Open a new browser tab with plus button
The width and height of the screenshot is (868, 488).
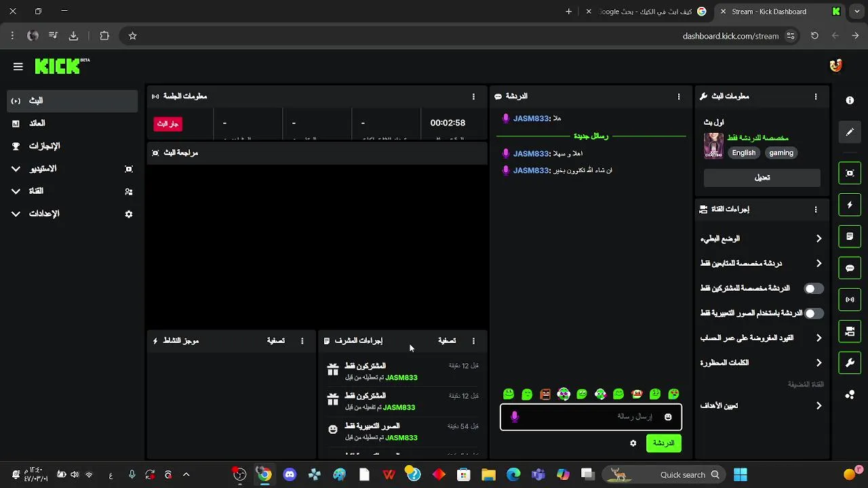pyautogui.click(x=568, y=12)
